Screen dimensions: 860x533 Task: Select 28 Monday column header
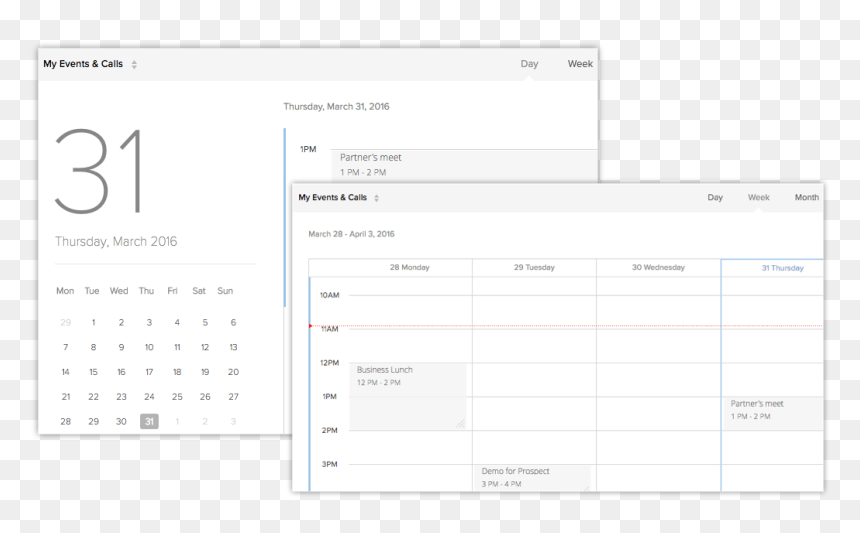tap(409, 268)
